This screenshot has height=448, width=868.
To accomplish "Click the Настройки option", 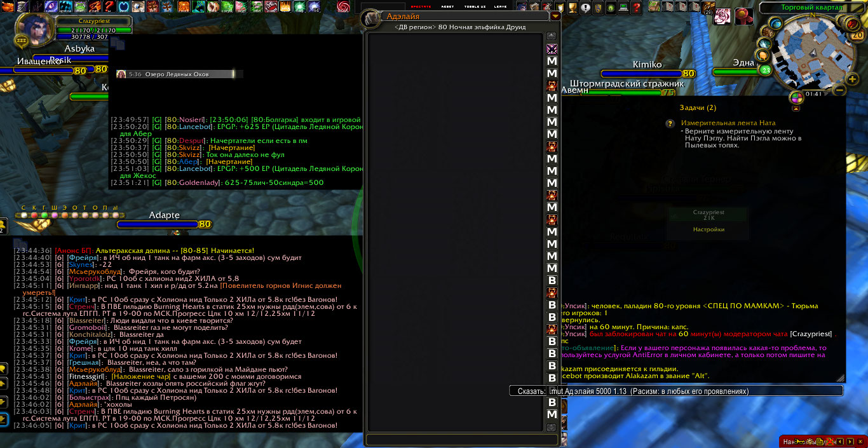I will 709,229.
